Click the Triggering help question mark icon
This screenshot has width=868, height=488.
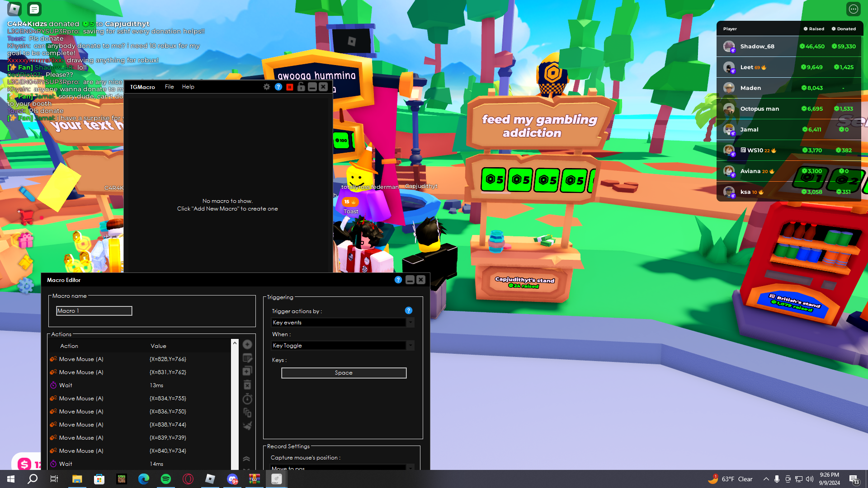coord(408,310)
